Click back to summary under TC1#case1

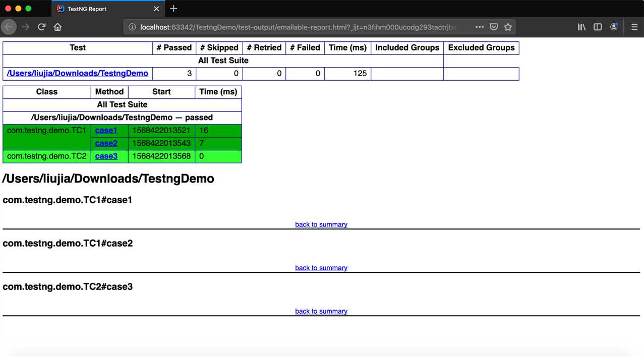(x=321, y=224)
